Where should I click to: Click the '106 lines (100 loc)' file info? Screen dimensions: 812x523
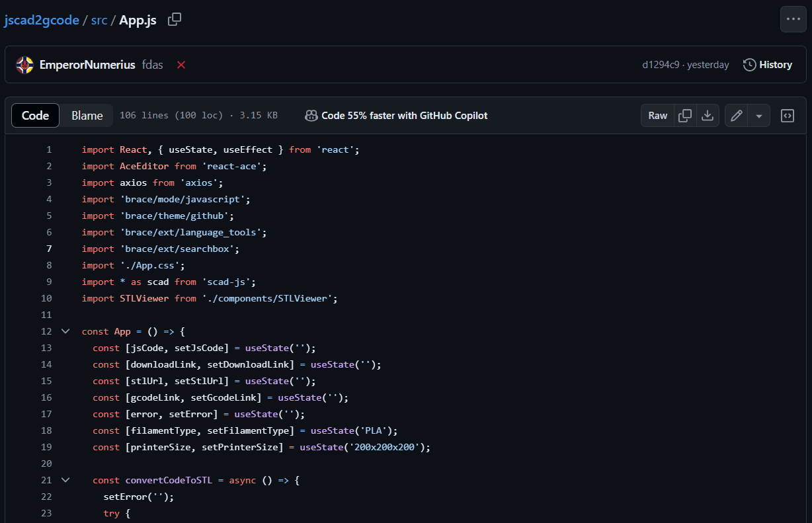click(x=170, y=116)
